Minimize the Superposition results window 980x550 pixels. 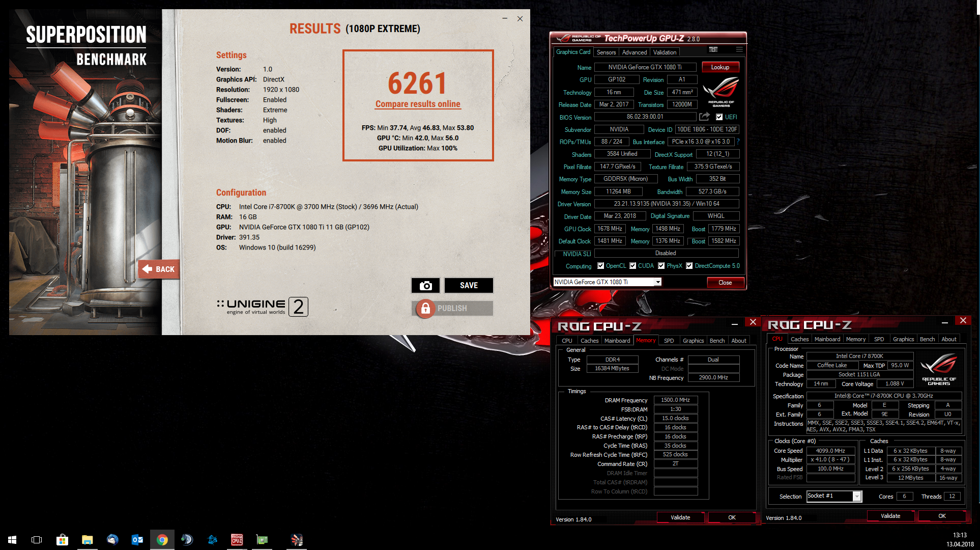point(505,18)
